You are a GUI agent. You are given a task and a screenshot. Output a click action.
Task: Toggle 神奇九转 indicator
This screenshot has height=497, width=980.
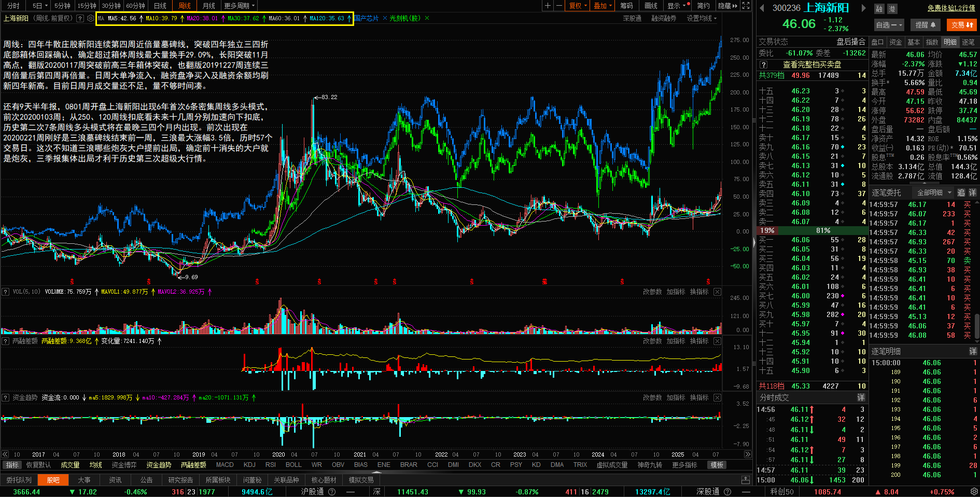point(650,465)
